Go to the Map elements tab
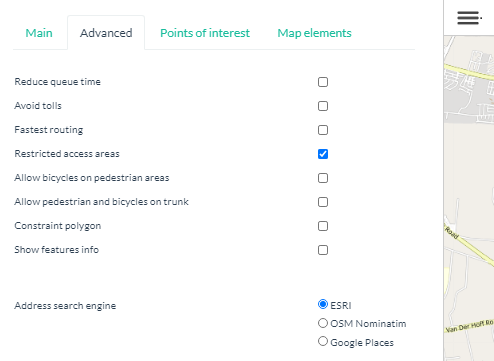 (x=314, y=33)
